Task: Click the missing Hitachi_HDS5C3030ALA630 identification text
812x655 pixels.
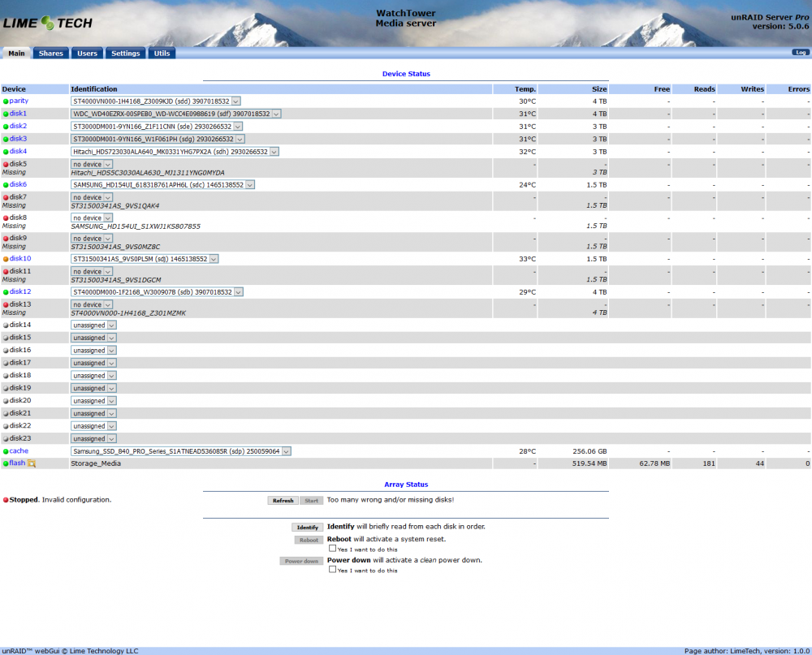Action: pyautogui.click(x=148, y=173)
